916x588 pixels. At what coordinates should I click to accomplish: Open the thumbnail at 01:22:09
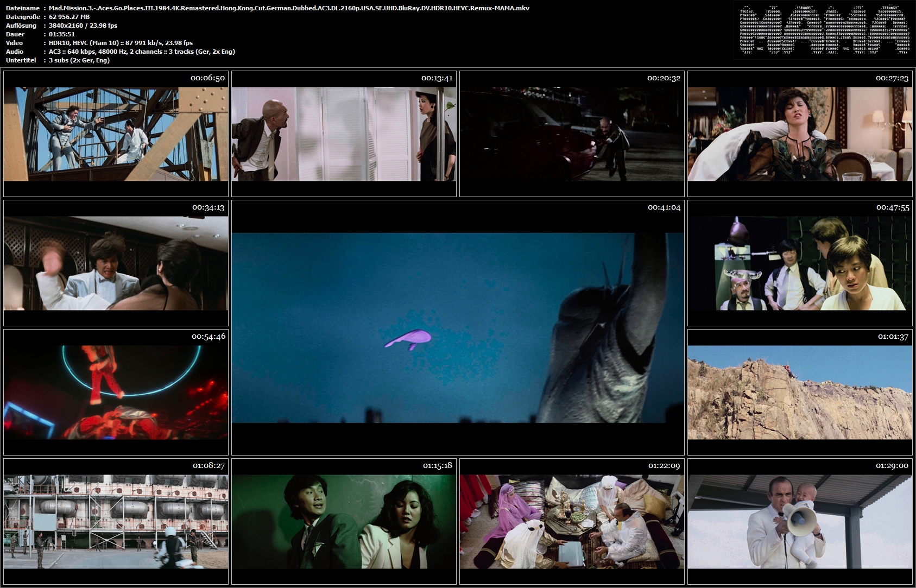[x=572, y=521]
